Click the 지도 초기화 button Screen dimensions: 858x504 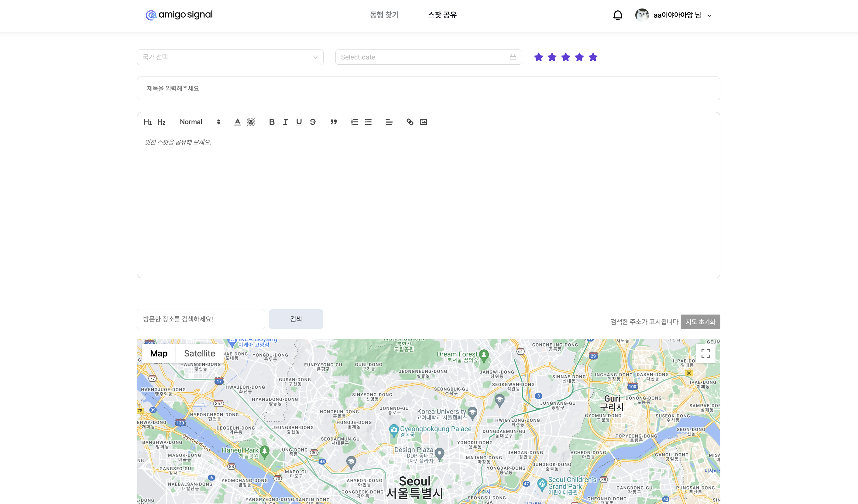700,322
